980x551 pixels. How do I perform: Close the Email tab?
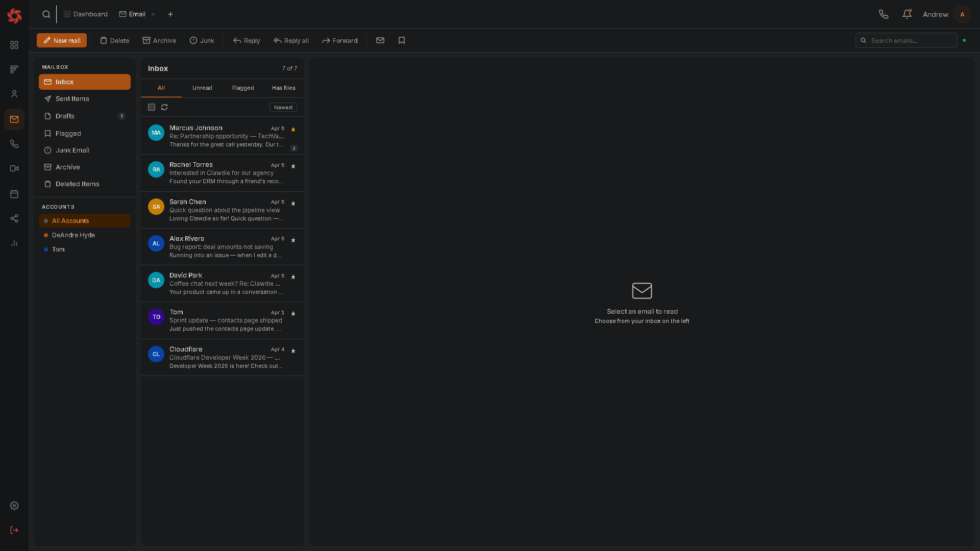153,14
